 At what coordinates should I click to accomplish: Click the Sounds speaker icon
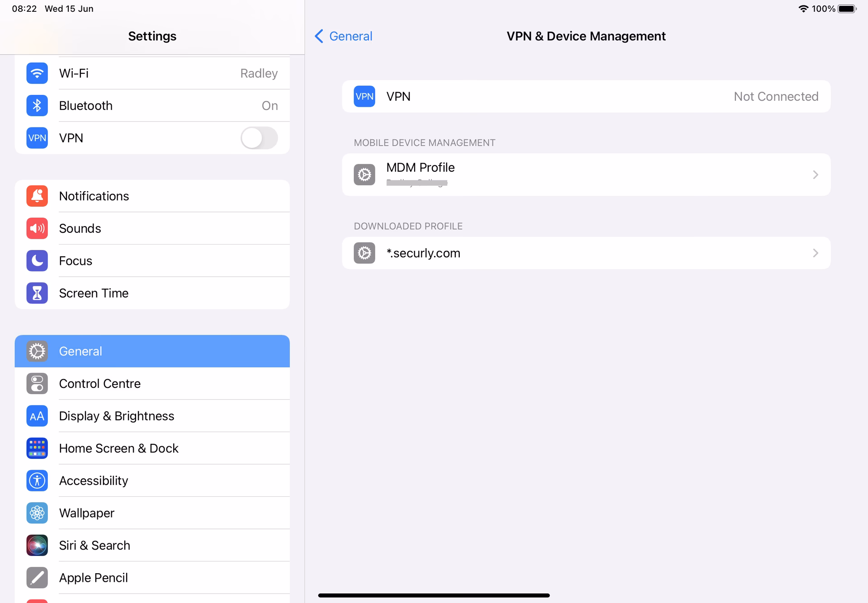click(x=37, y=228)
